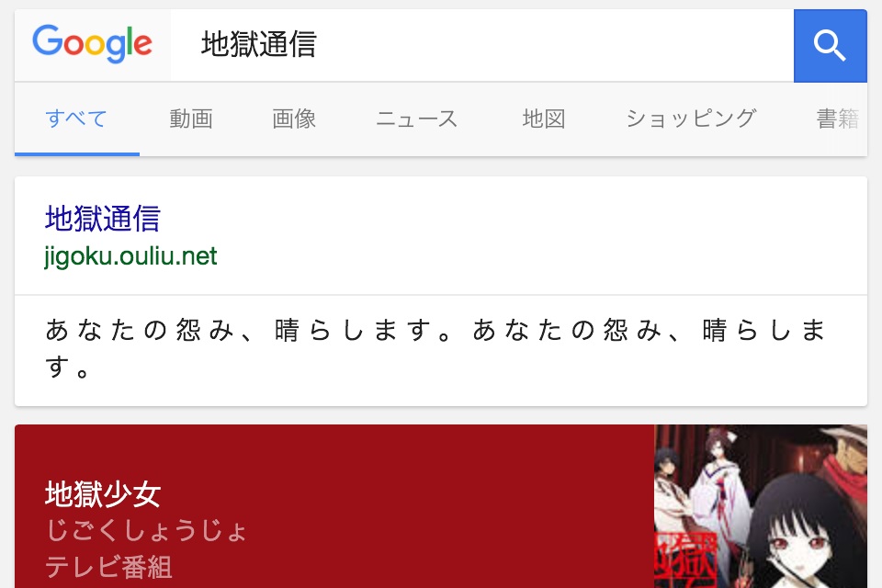882x588 pixels.
Task: Click the じごくしょうじょ reading subtitle
Action: 146,531
